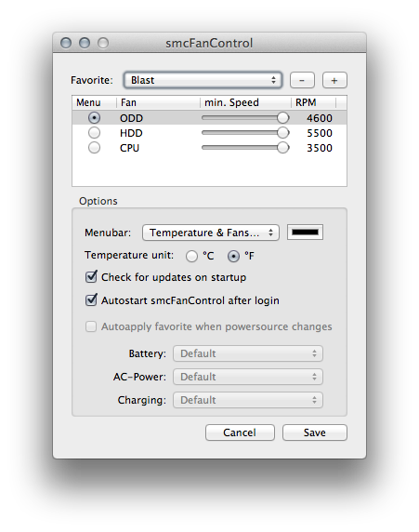This screenshot has width=419, height=532.
Task: Click the 3500 RPM value
Action: pyautogui.click(x=320, y=148)
